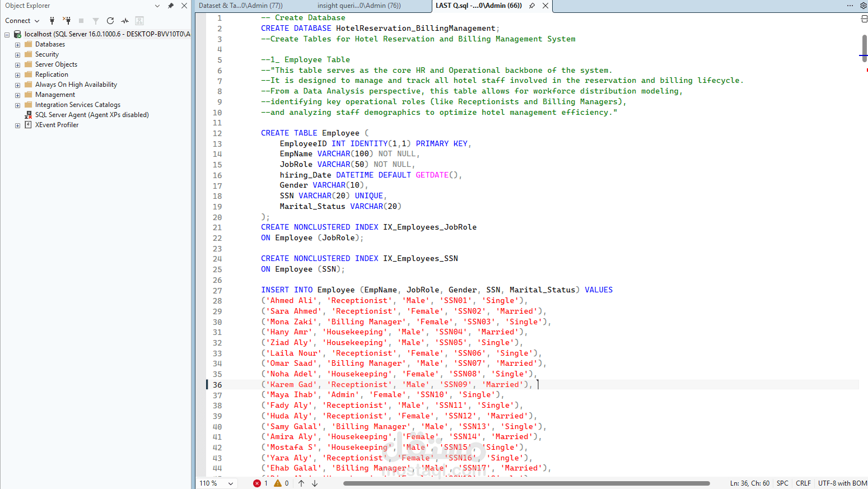Click the database name HotelReservation_BillingManagement

(416, 29)
